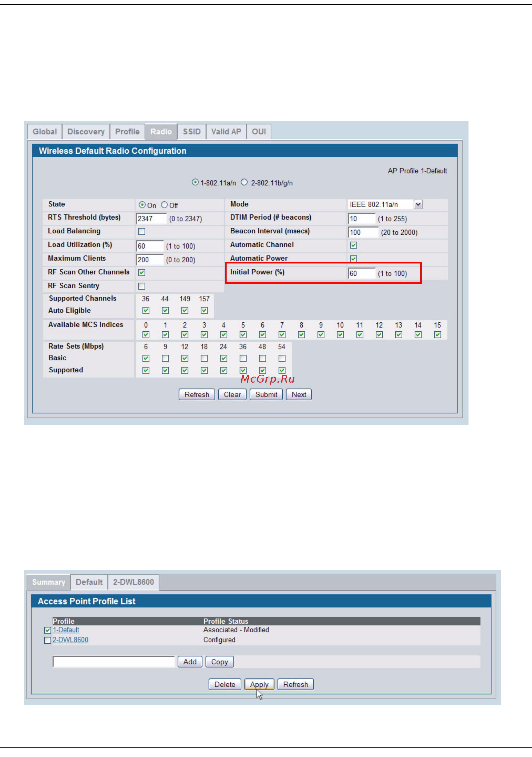Open the Global tab
Viewport: 532px width, 757px height.
(x=45, y=131)
